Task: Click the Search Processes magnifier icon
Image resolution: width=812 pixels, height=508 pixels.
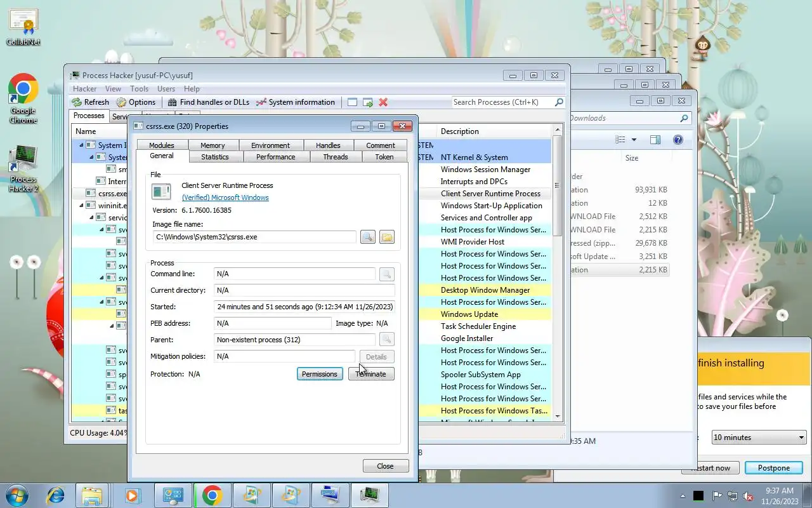Action: [559, 102]
